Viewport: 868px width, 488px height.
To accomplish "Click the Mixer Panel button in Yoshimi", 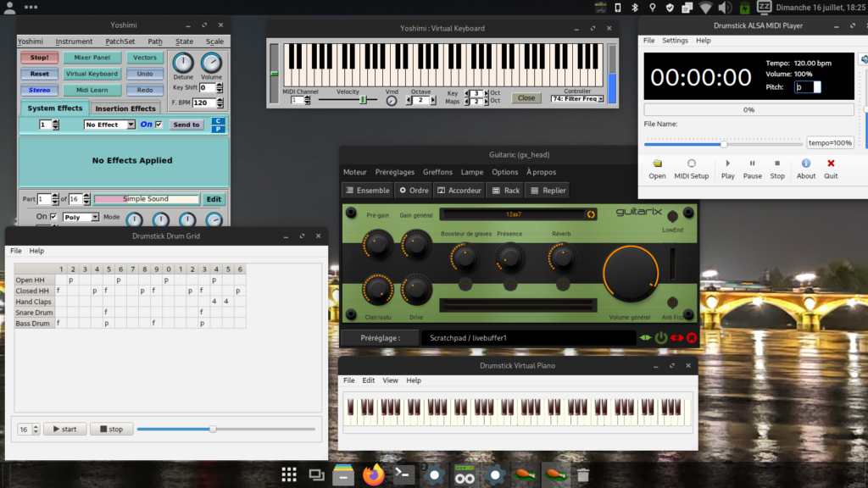I will pyautogui.click(x=92, y=58).
